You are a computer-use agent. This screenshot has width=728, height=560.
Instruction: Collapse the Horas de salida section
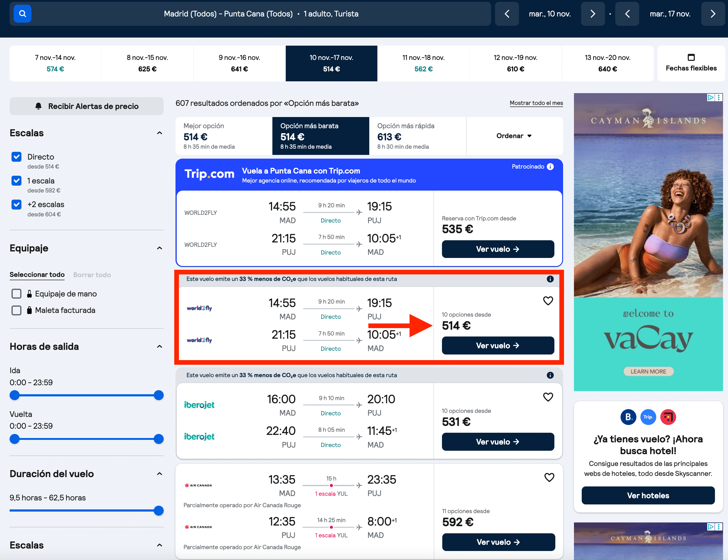[x=159, y=346]
